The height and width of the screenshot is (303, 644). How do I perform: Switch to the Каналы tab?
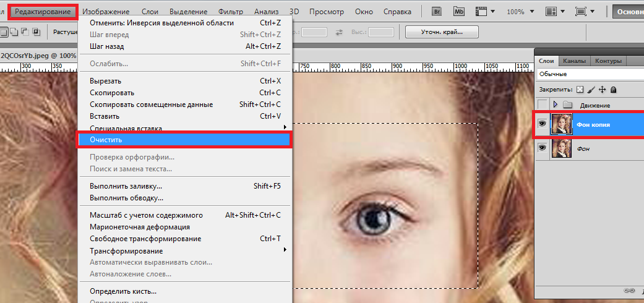574,61
